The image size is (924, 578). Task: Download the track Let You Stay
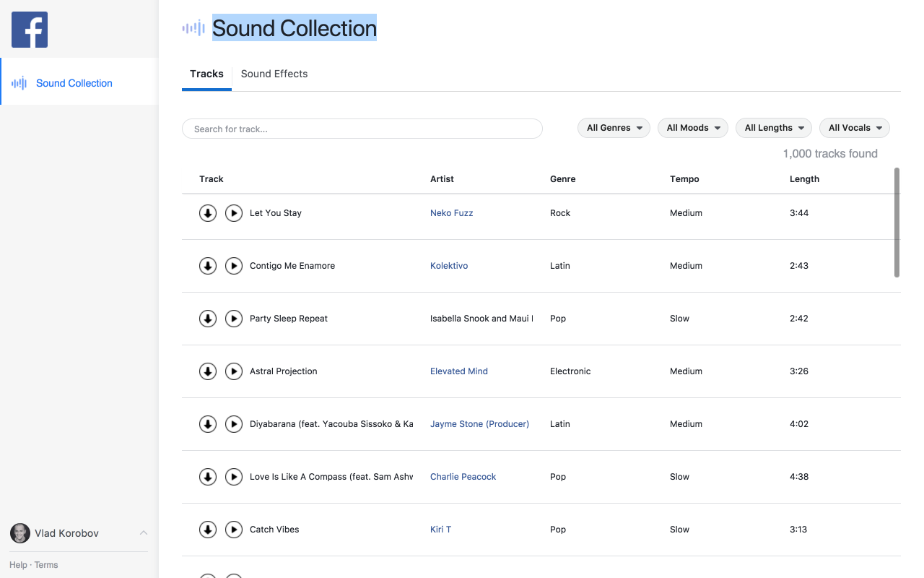(x=208, y=212)
